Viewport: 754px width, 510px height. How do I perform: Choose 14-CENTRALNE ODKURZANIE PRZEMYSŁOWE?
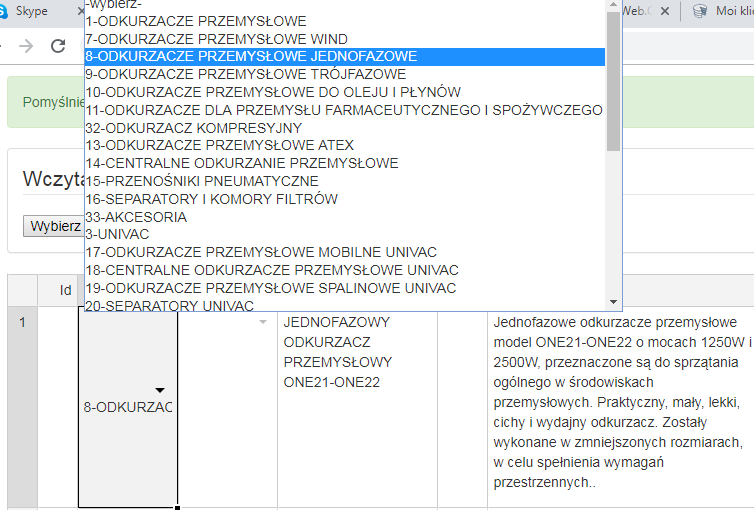coord(345,163)
